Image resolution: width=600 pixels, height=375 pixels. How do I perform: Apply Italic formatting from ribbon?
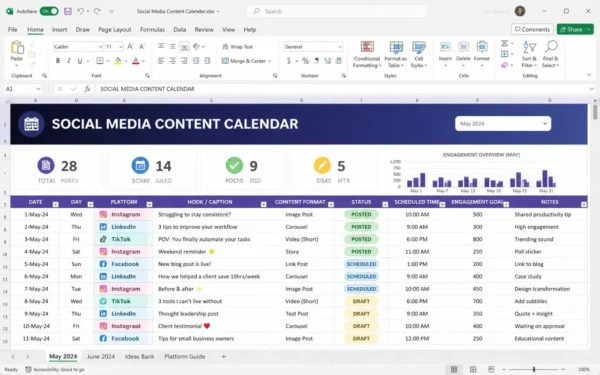69,60
